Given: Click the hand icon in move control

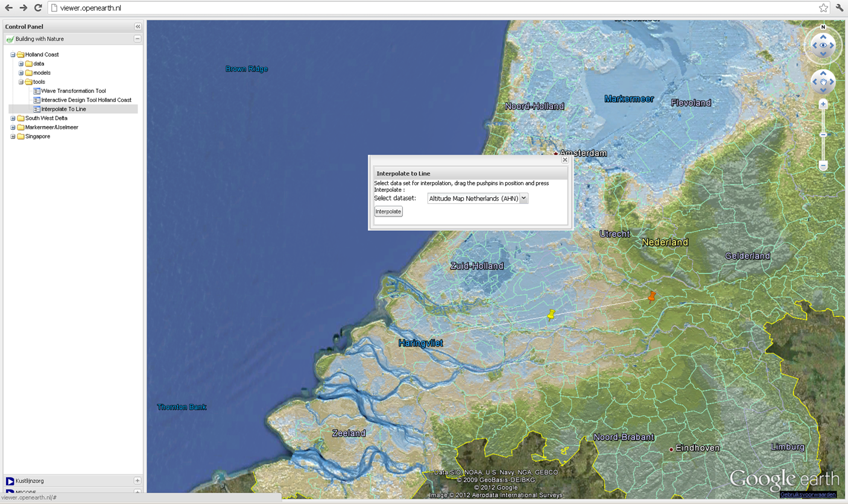Looking at the screenshot, I should coord(823,82).
